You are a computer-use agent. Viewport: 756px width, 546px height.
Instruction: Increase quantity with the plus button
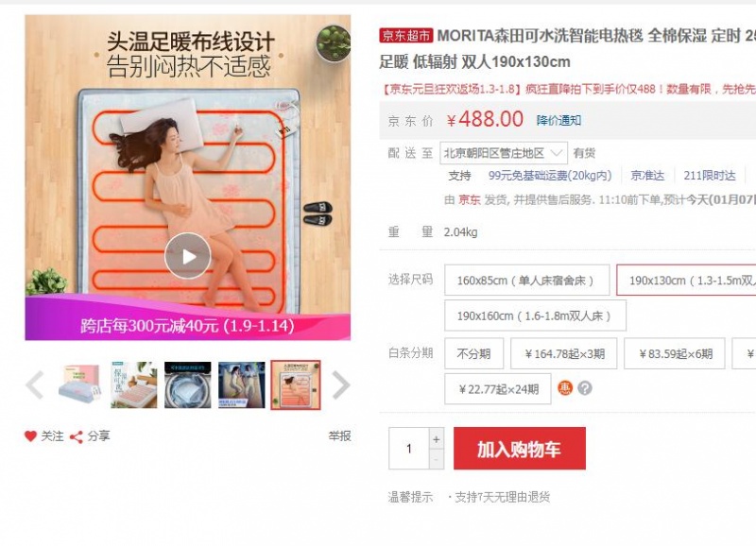click(436, 438)
